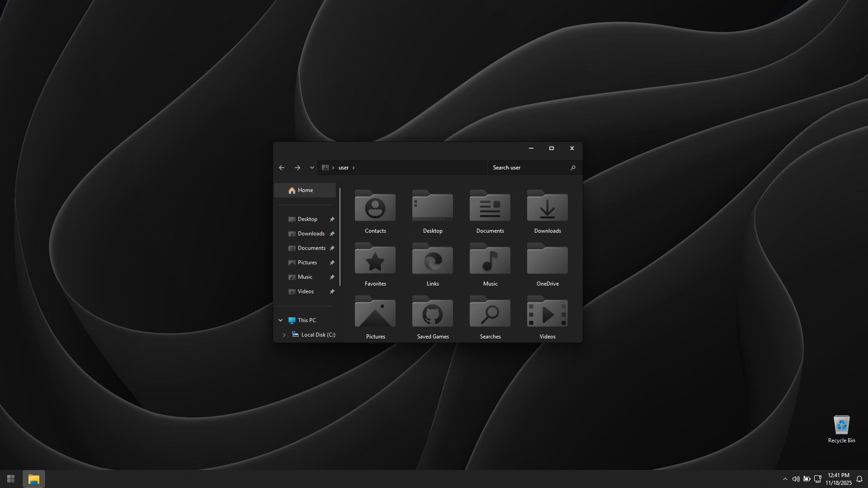Open the Music note folder
This screenshot has height=488, width=868.
coord(490,259)
